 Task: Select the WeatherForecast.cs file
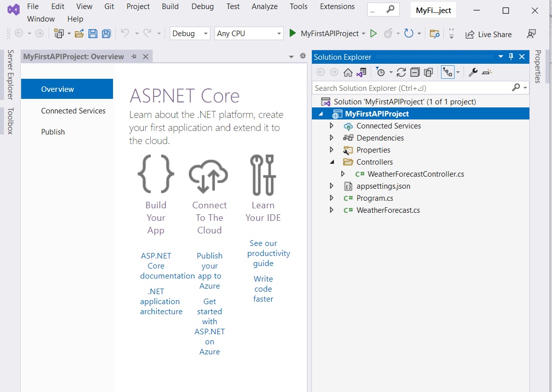(x=388, y=210)
